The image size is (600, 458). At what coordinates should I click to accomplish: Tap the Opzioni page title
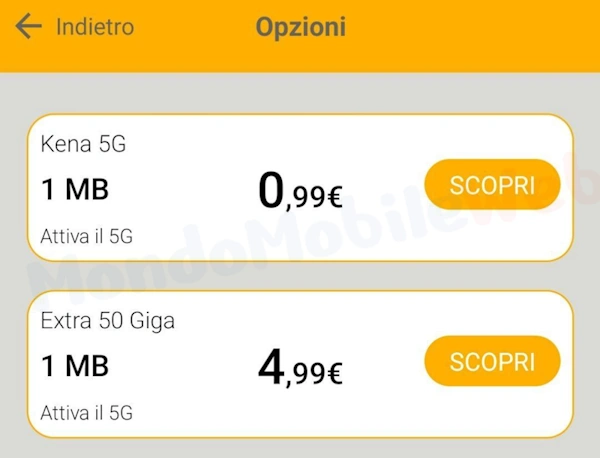point(300,27)
